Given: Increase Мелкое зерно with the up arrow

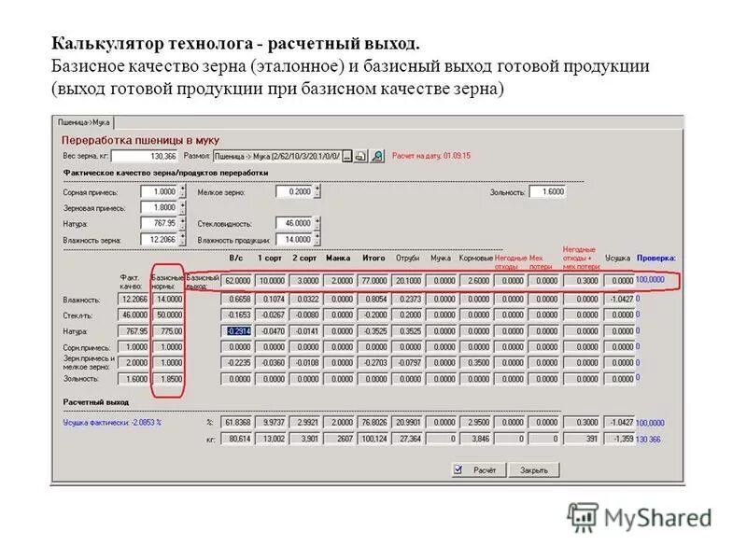Looking at the screenshot, I should click(x=317, y=188).
